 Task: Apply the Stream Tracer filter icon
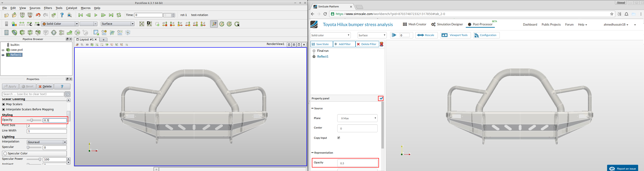click(61, 32)
